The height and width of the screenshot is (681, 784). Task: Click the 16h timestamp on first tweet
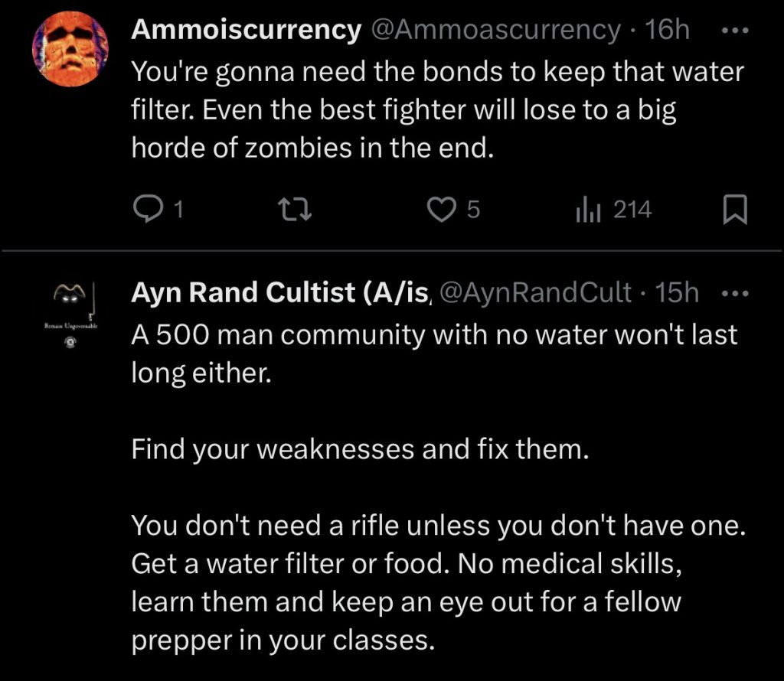[x=667, y=30]
